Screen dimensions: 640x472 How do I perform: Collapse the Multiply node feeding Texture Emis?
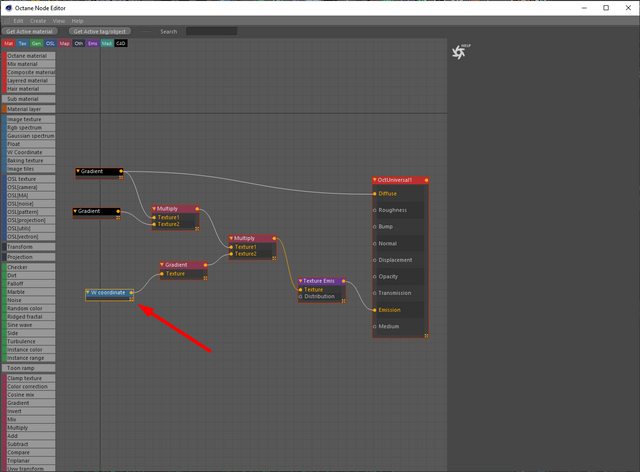tap(231, 238)
